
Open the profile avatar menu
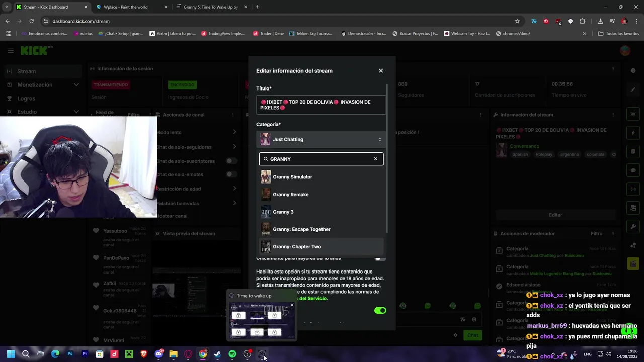pos(625,51)
